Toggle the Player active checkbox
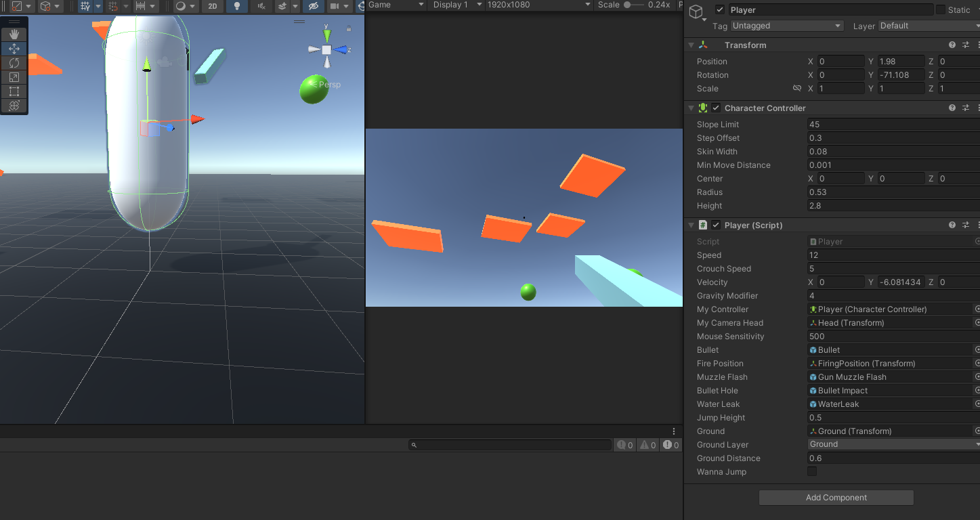Image resolution: width=980 pixels, height=520 pixels. [719, 10]
